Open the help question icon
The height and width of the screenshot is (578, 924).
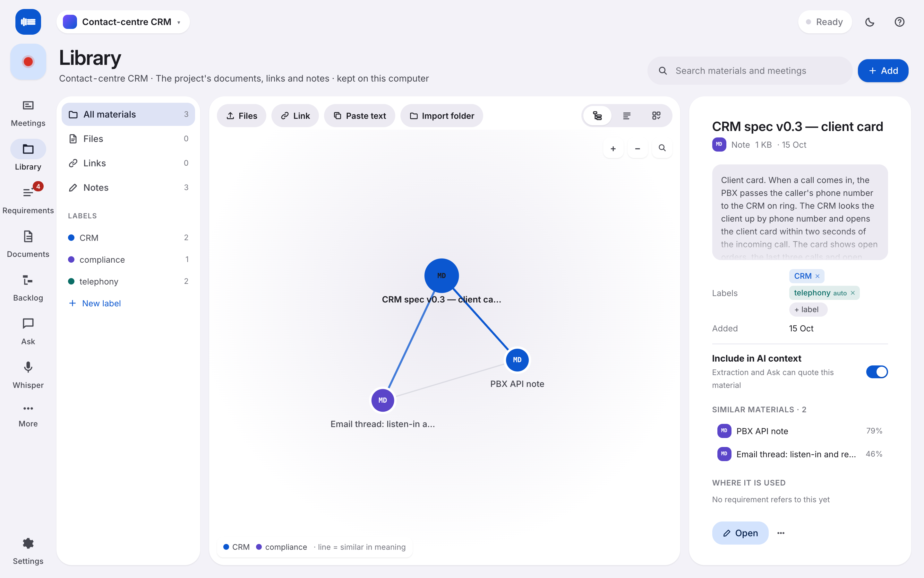point(899,22)
